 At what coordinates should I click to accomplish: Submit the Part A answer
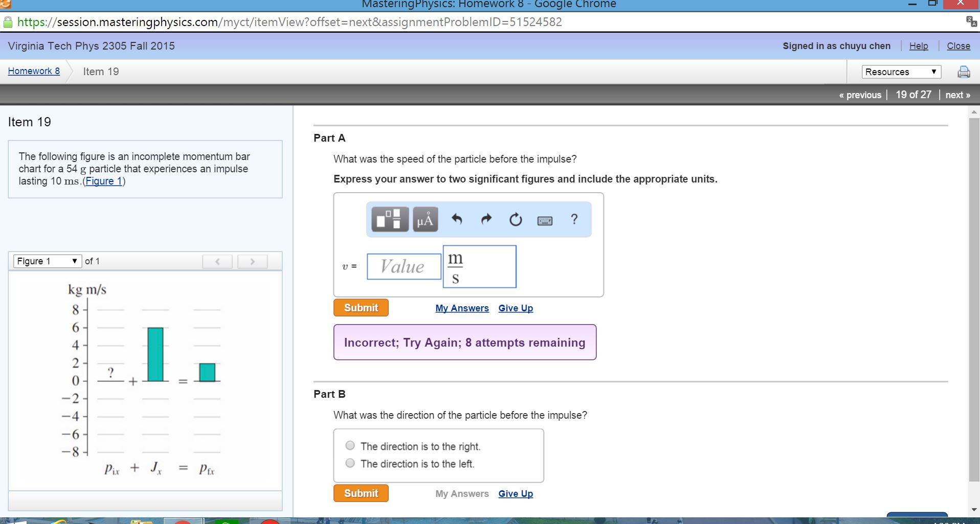(361, 308)
